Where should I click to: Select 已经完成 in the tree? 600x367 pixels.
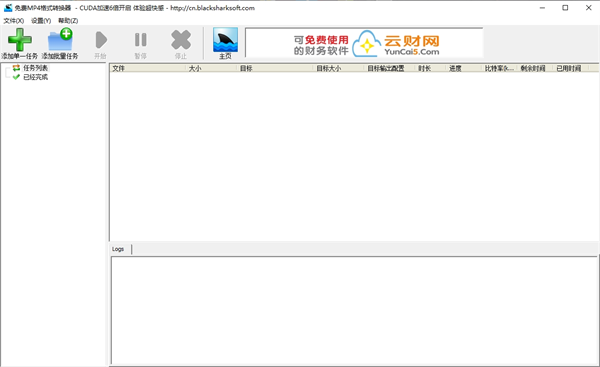[36, 77]
